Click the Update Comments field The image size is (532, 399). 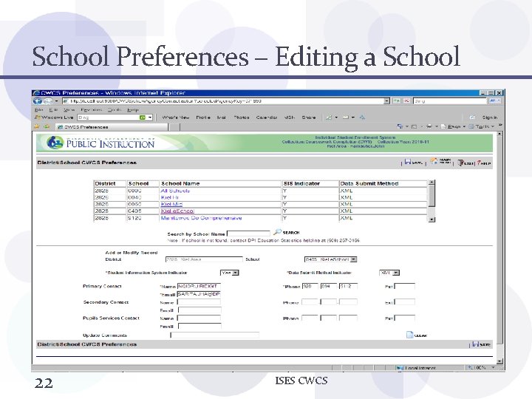215,335
